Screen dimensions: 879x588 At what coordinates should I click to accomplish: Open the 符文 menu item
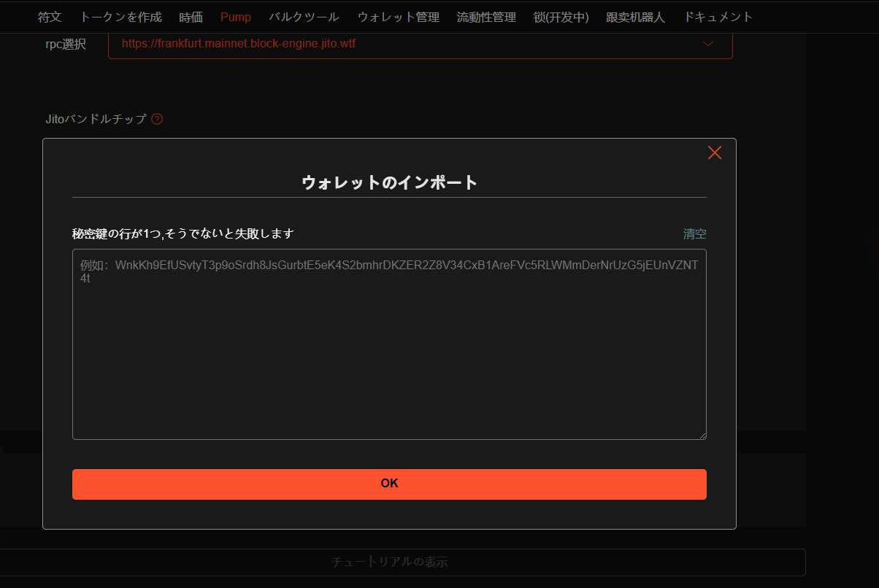[50, 17]
